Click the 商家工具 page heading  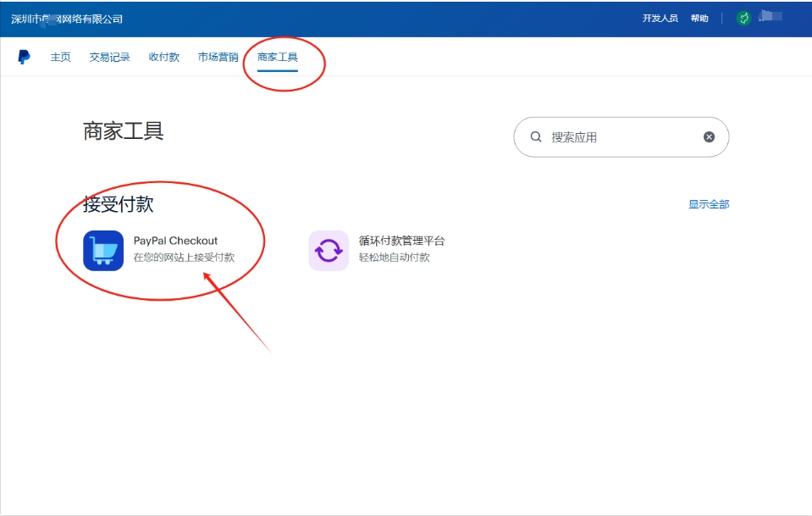pos(124,131)
